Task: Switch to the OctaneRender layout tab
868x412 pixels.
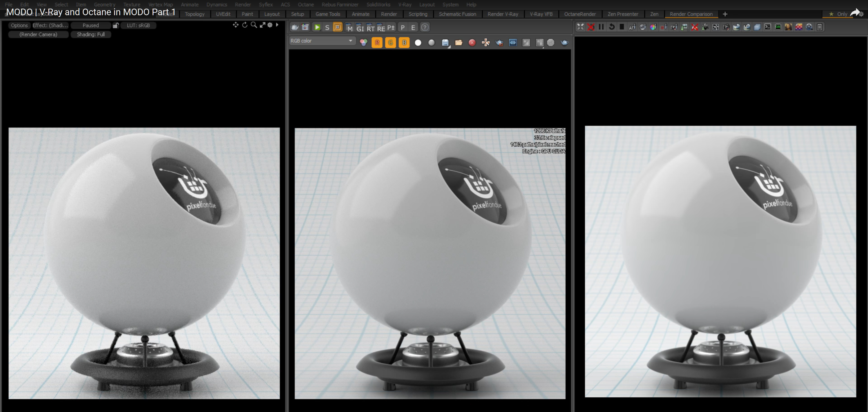Action: tap(580, 14)
